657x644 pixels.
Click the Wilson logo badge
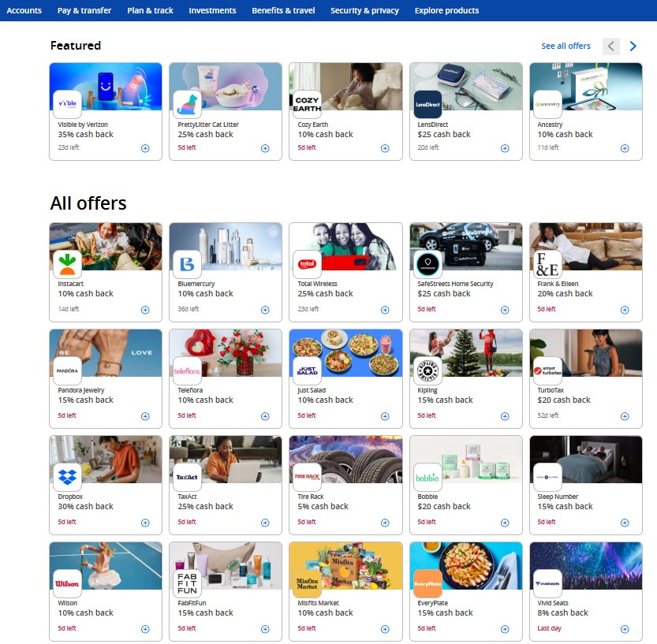[68, 584]
